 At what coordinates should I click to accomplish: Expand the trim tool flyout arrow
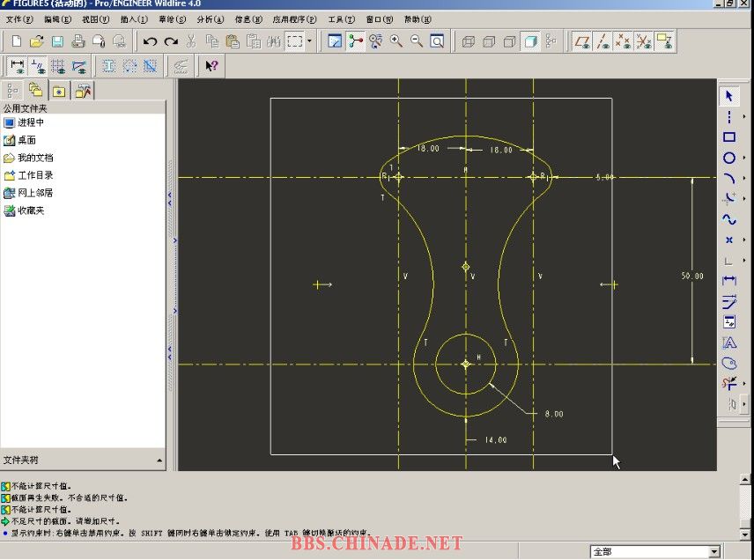(744, 384)
